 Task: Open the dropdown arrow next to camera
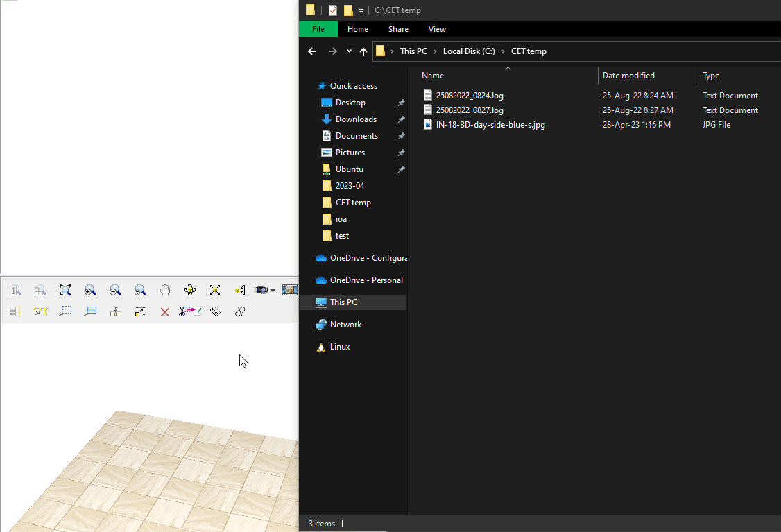(273, 291)
